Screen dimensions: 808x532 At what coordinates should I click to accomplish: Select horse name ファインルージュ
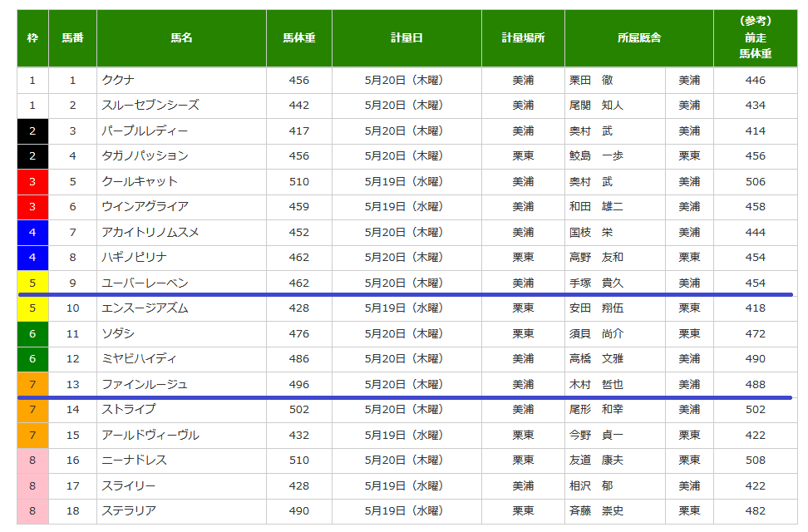pyautogui.click(x=145, y=385)
